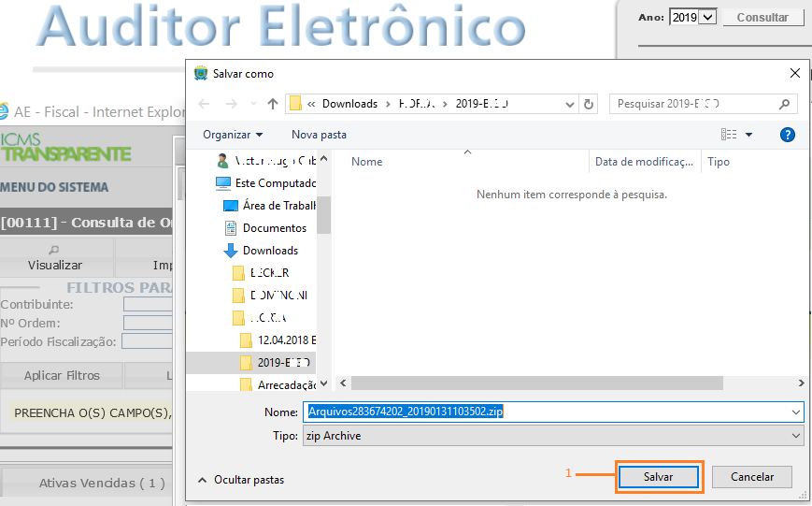Click Nova pasta in toolbar
The width and height of the screenshot is (812, 506).
(319, 135)
